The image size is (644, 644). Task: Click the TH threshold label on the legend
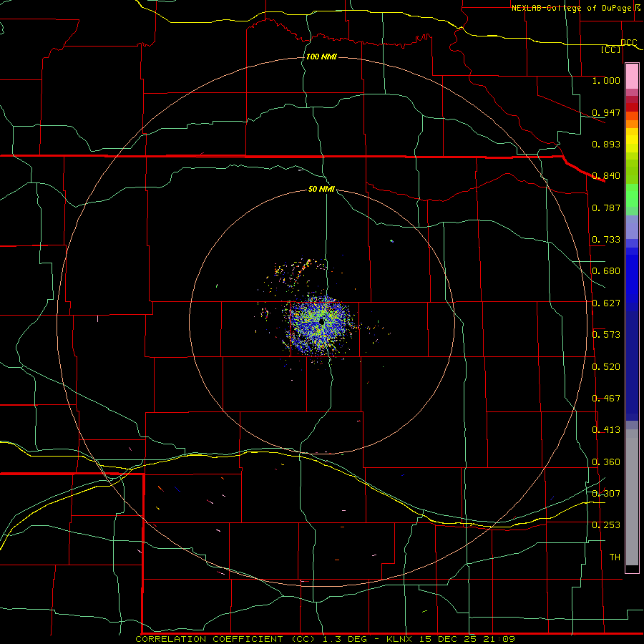point(615,557)
